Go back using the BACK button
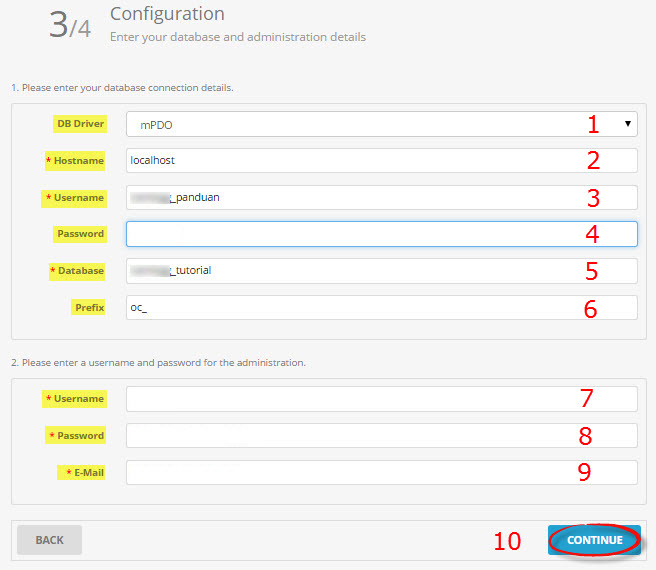 [x=49, y=540]
